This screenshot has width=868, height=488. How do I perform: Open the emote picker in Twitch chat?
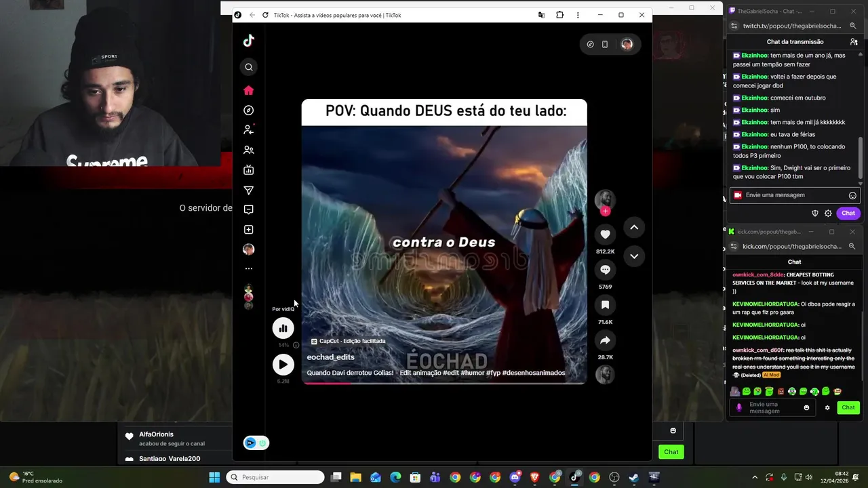click(852, 195)
